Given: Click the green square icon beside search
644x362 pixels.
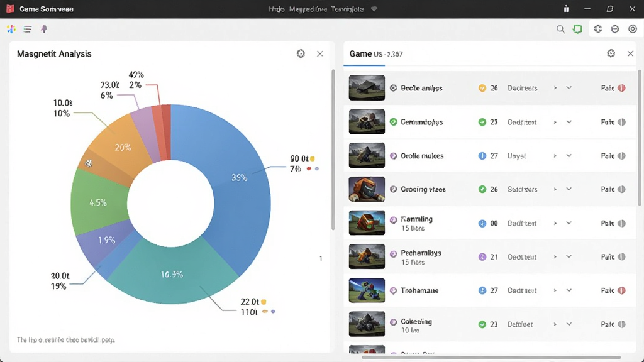Looking at the screenshot, I should coord(577,29).
